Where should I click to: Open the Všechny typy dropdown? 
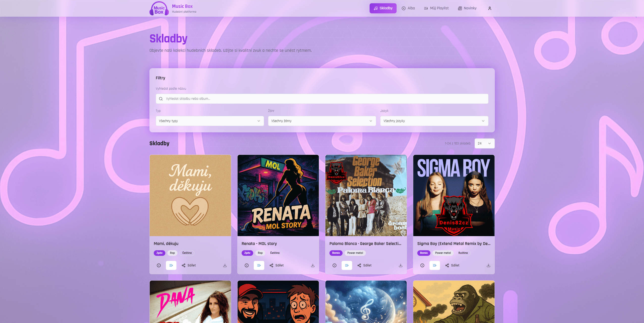click(210, 121)
